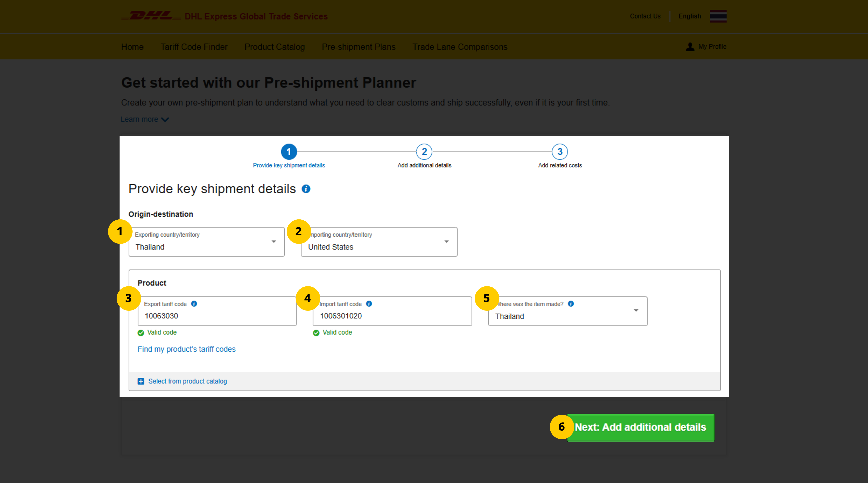Open the info tooltip for Where was the item made
This screenshot has width=868, height=483.
(x=571, y=303)
